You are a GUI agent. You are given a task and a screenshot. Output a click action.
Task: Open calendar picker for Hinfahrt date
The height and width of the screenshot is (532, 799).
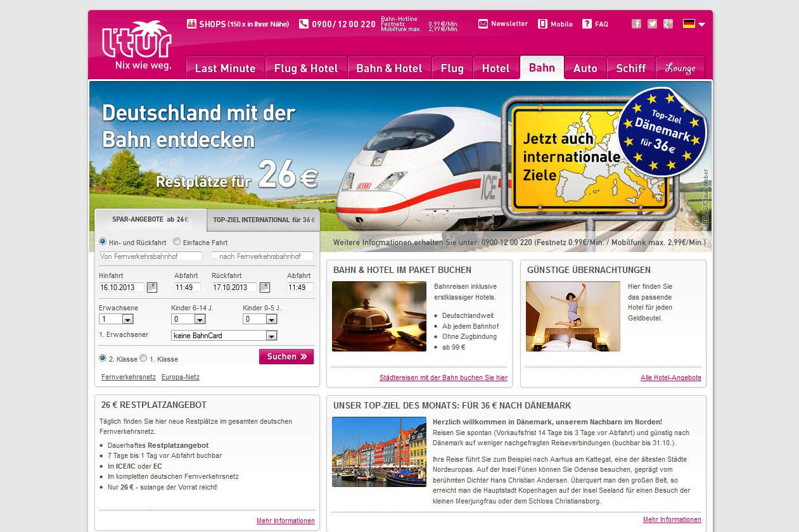pos(152,288)
